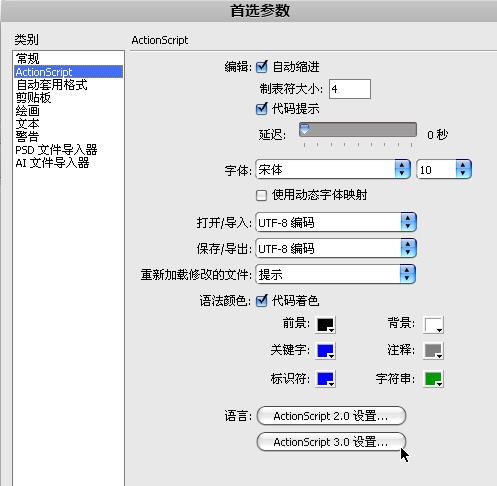The width and height of the screenshot is (497, 486).
Task: Open the 注释 color swatch
Action: point(433,351)
